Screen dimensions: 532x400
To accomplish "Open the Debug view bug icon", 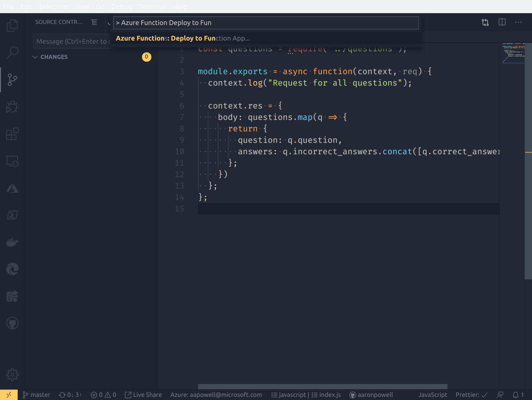I will coord(12,107).
